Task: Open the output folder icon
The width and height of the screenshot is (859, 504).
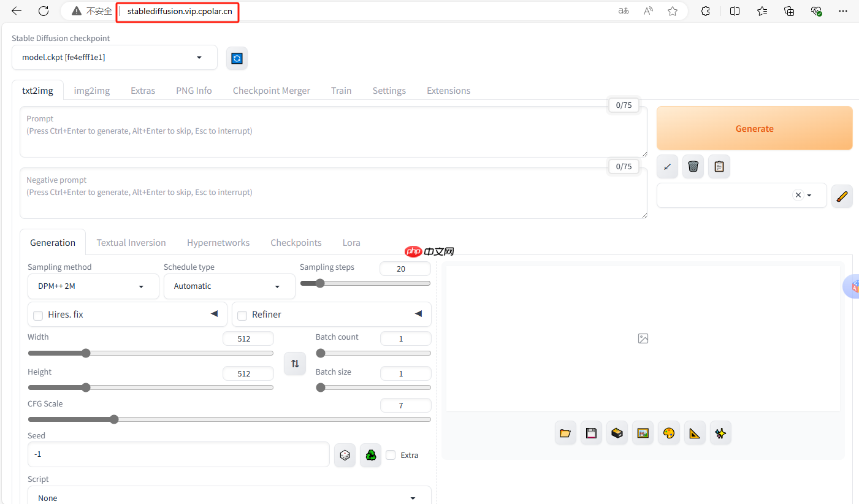Action: pos(565,433)
